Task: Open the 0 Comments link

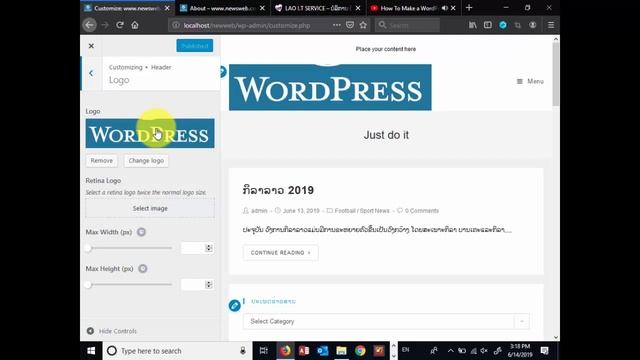Action: click(422, 211)
